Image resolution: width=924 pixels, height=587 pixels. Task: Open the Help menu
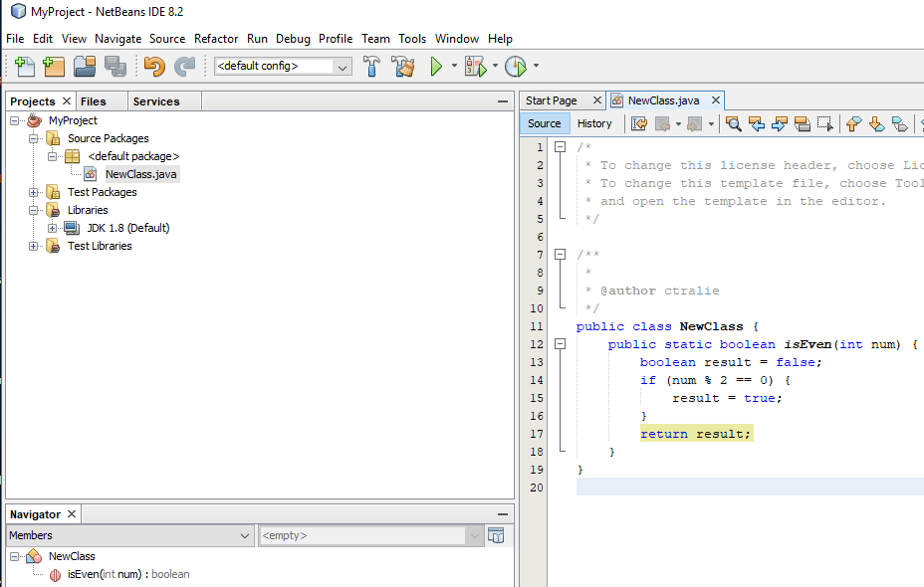(x=500, y=39)
